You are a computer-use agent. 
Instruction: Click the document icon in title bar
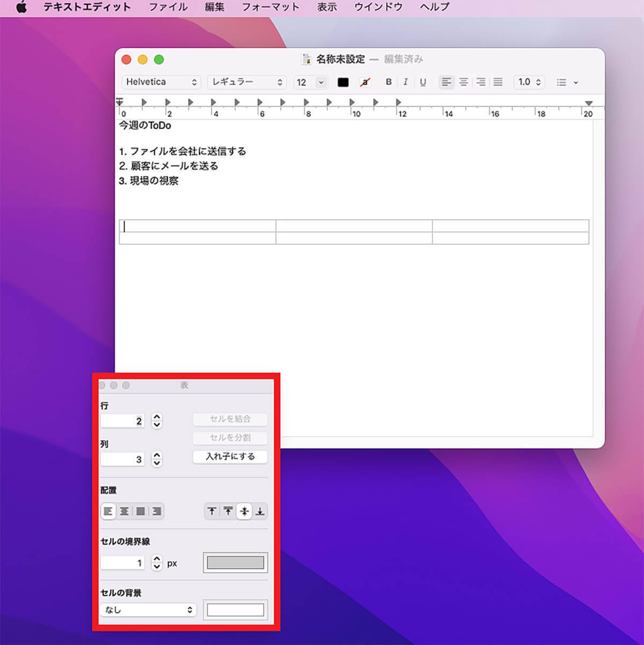tap(306, 59)
